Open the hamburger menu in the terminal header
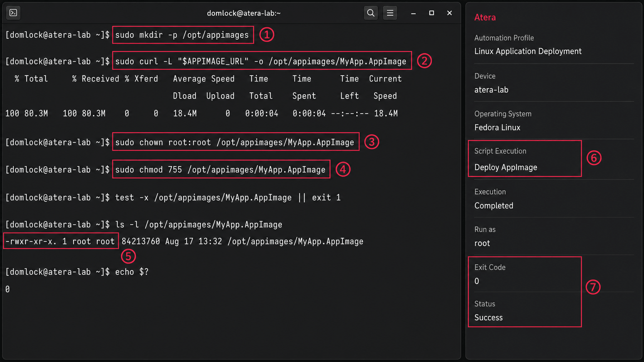644x362 pixels. [x=390, y=13]
